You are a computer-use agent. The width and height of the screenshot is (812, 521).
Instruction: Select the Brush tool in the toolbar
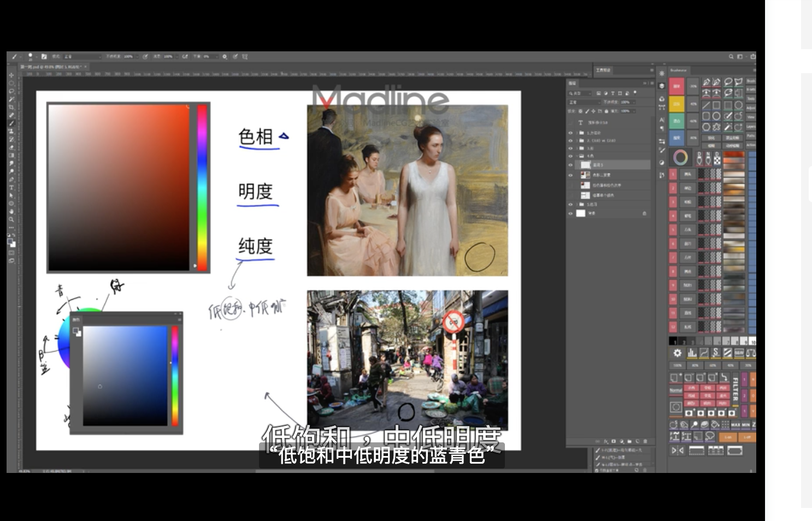point(11,123)
